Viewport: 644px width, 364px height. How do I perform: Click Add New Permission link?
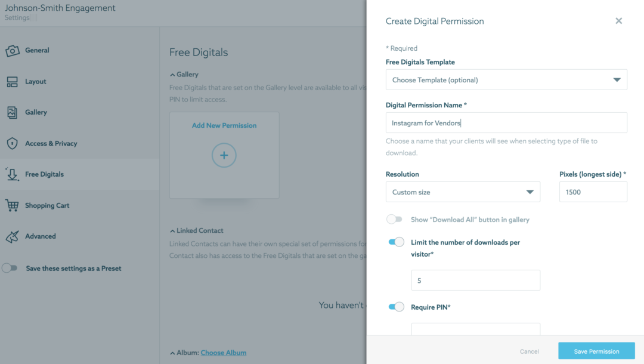(x=224, y=126)
